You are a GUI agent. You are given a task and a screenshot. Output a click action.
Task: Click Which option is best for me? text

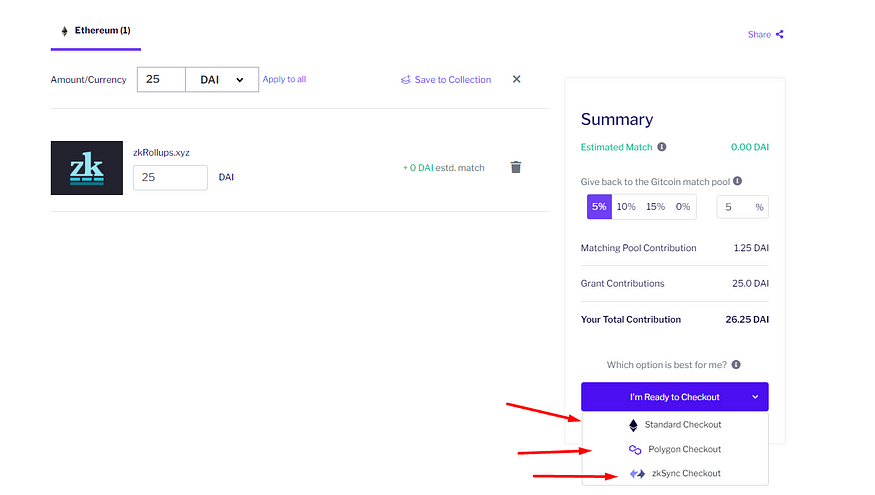coord(667,365)
